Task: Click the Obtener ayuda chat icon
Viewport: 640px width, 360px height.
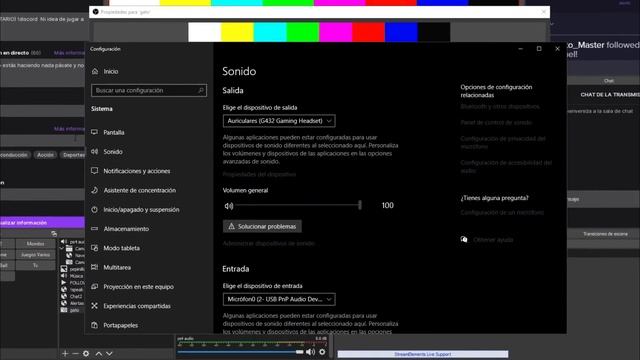Action: (464, 239)
